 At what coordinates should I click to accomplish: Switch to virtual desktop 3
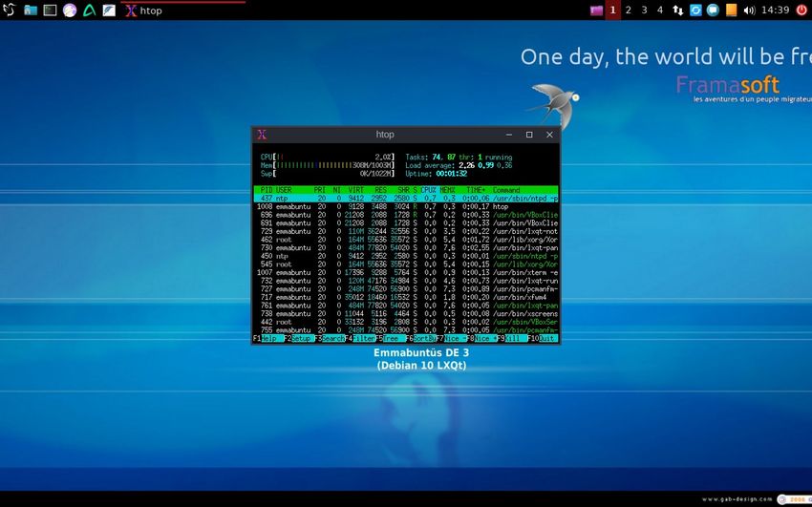click(x=644, y=10)
